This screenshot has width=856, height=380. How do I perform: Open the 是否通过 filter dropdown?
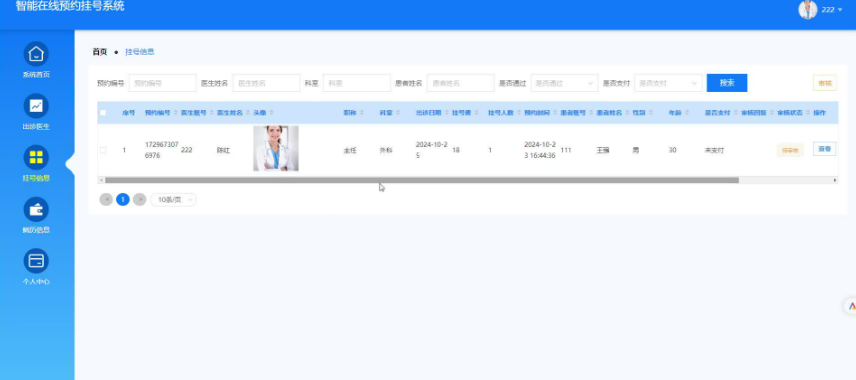[564, 83]
